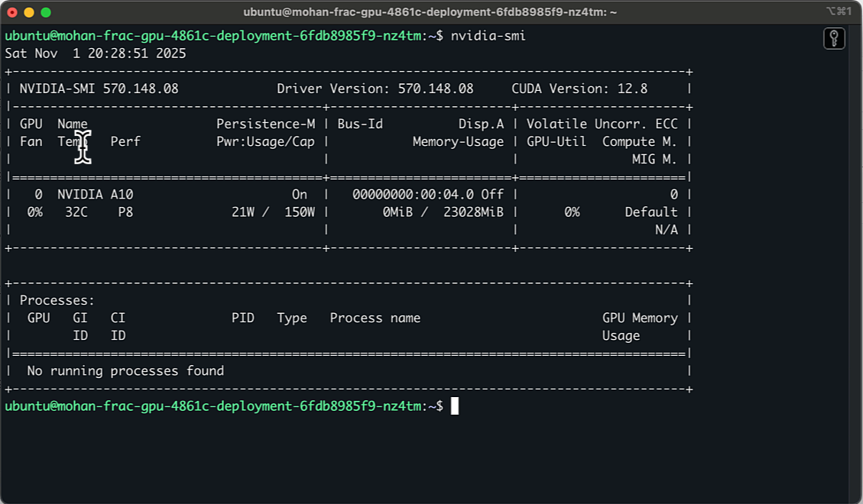Click the key icon below the title bar

834,38
